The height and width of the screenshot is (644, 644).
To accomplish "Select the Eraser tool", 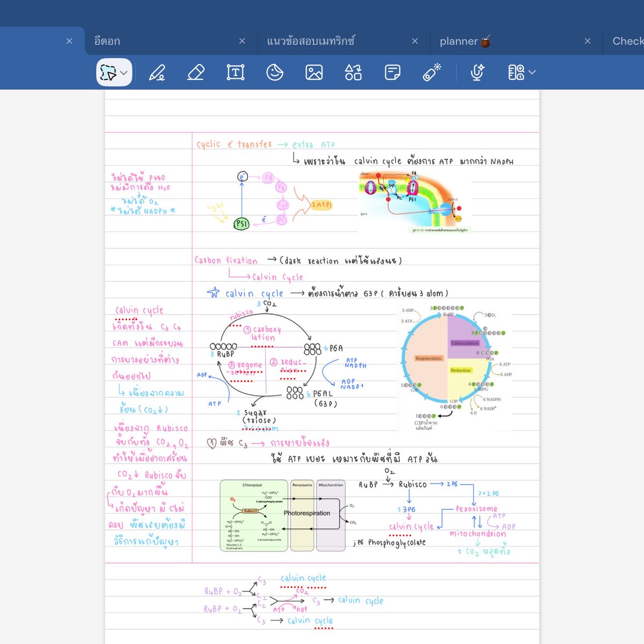I will [x=196, y=72].
